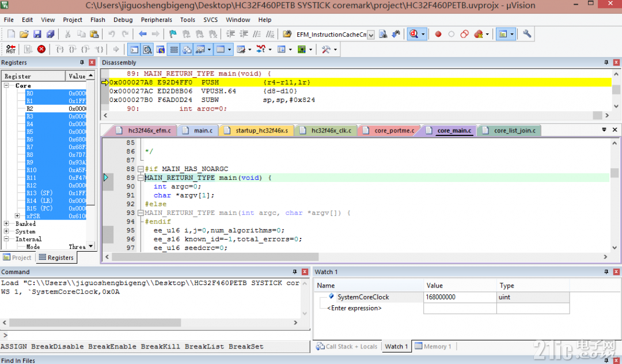This screenshot has height=364, width=622.
Task: Click the Step over icon
Action: click(73, 50)
